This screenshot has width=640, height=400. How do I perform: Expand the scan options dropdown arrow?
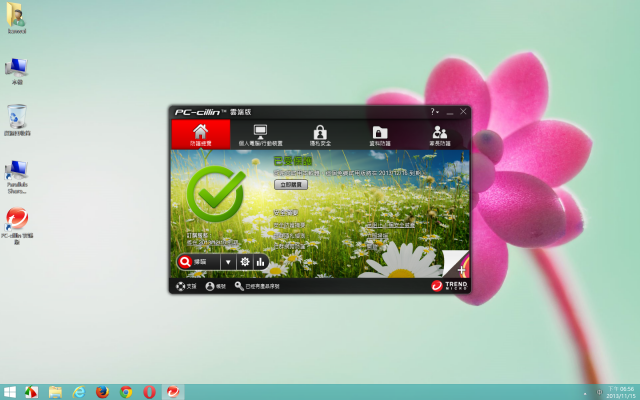(228, 262)
